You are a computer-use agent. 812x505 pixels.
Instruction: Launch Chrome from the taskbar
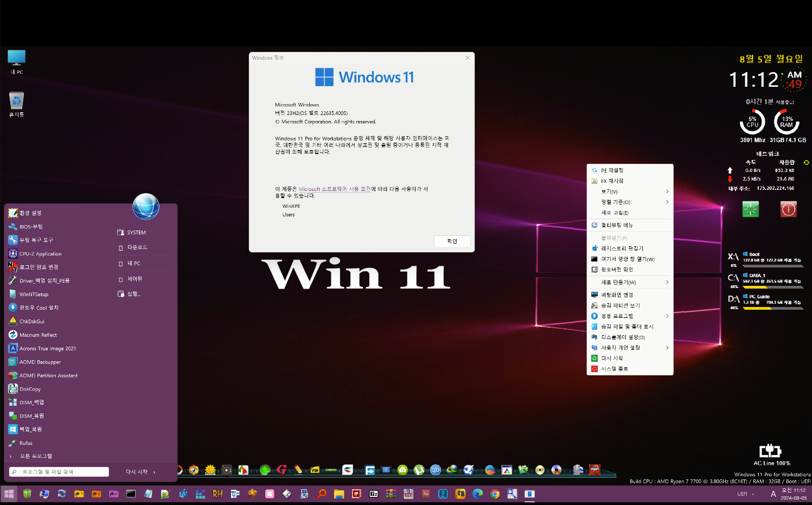click(495, 494)
